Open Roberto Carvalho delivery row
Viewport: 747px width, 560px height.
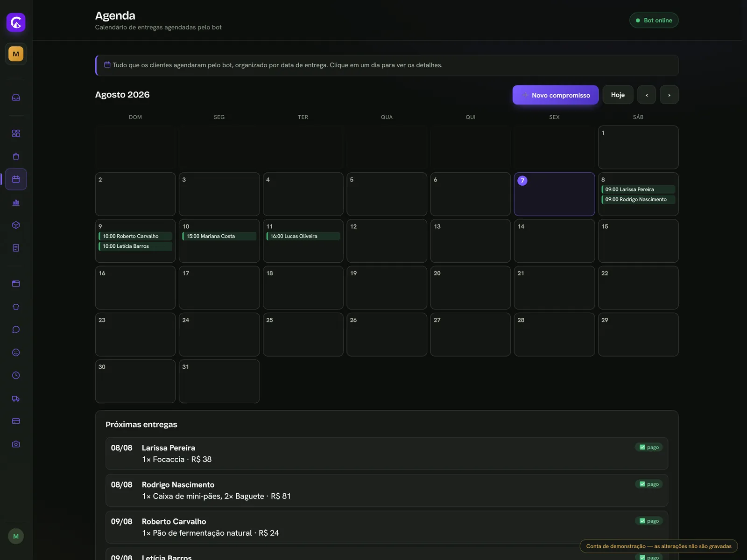(387, 527)
